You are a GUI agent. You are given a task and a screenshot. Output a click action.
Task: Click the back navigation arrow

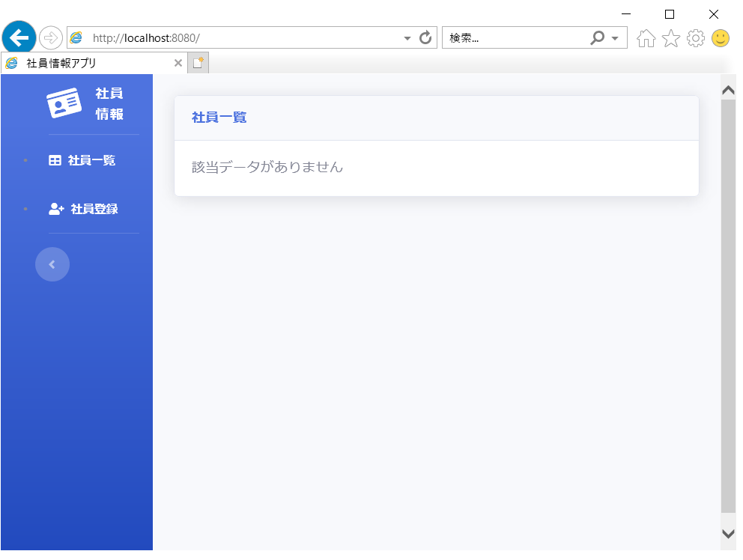point(18,37)
